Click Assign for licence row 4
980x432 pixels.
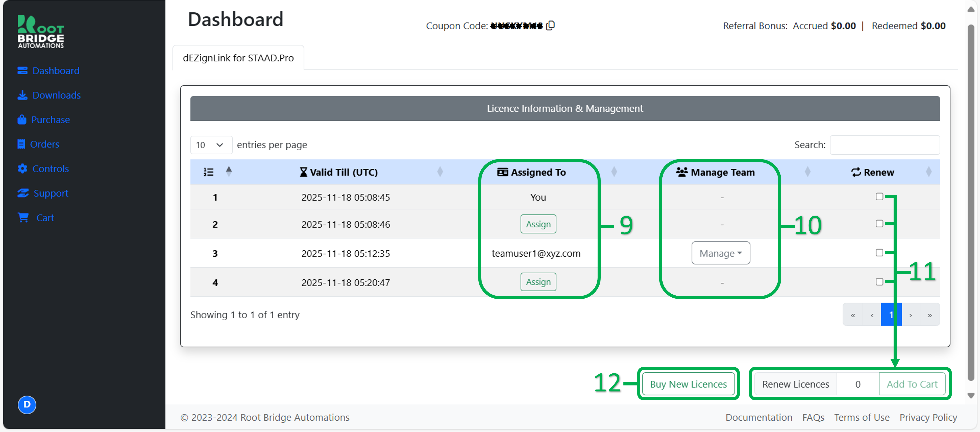point(538,282)
